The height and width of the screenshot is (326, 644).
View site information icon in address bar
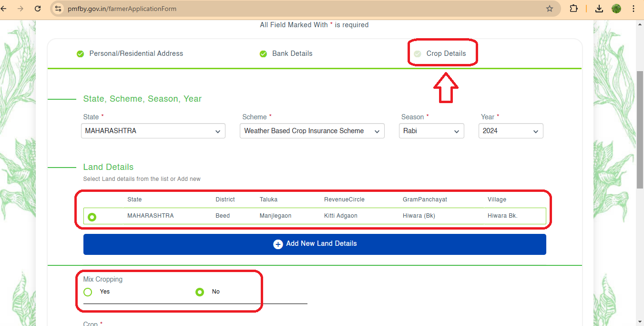pos(58,9)
